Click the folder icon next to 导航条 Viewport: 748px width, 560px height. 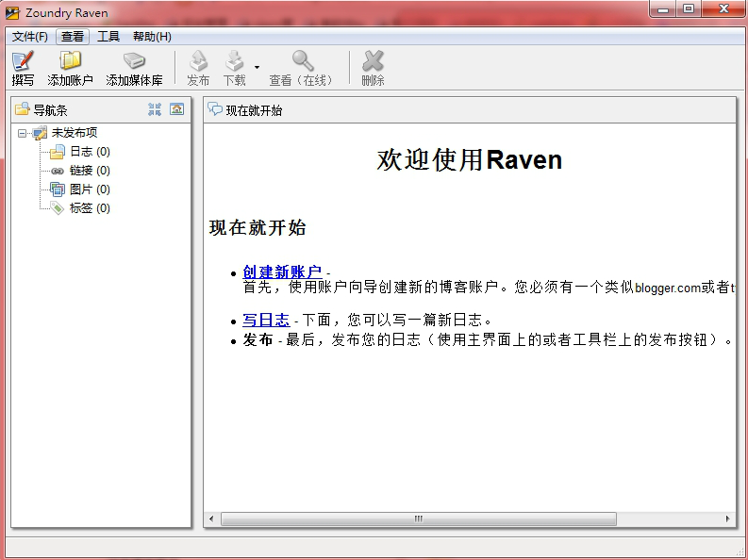coord(22,109)
